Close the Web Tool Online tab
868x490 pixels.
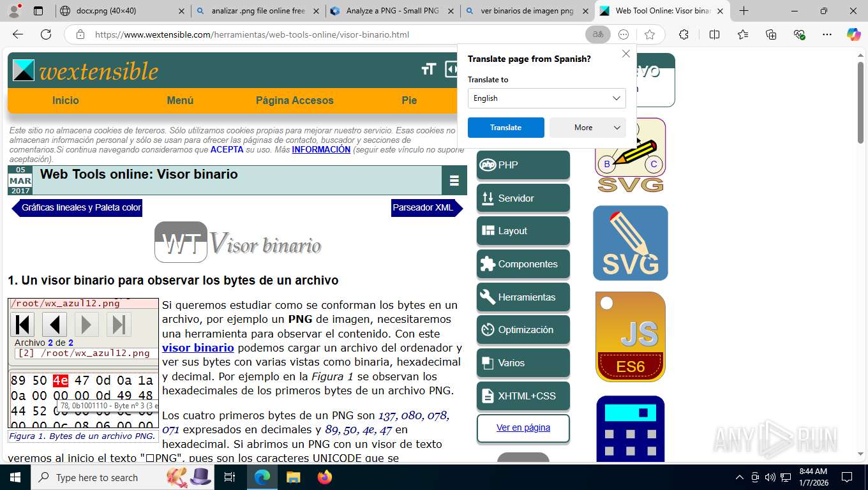pos(720,11)
